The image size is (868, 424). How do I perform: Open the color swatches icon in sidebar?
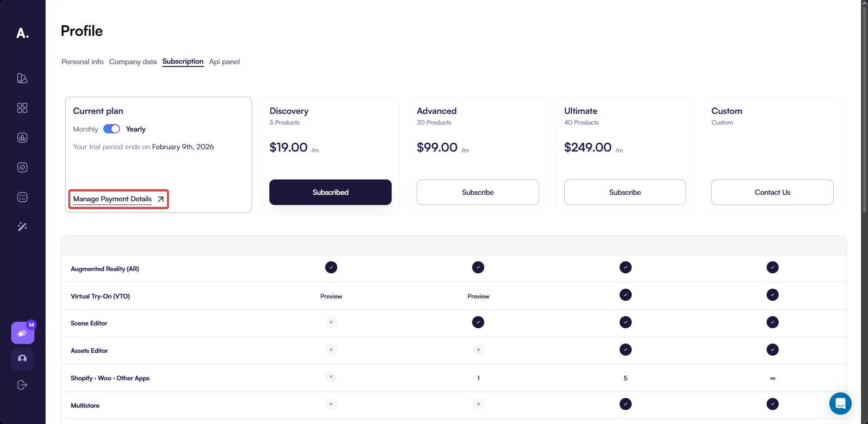point(22,78)
